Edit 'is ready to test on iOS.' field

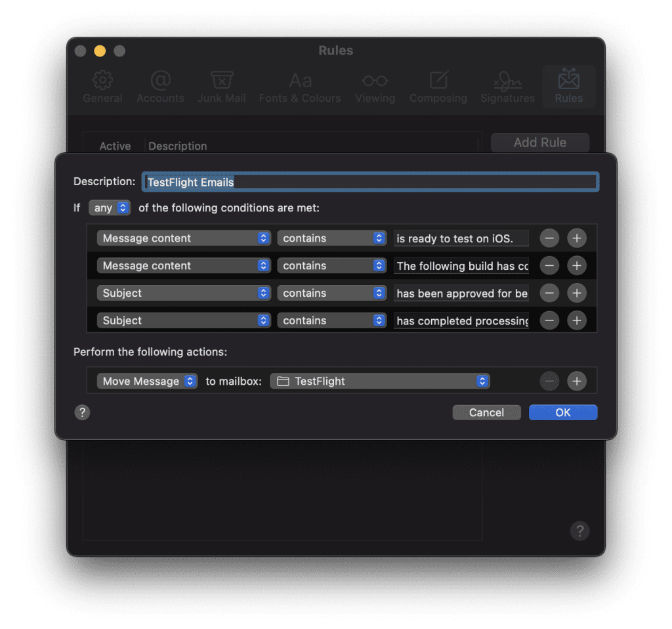coord(461,238)
